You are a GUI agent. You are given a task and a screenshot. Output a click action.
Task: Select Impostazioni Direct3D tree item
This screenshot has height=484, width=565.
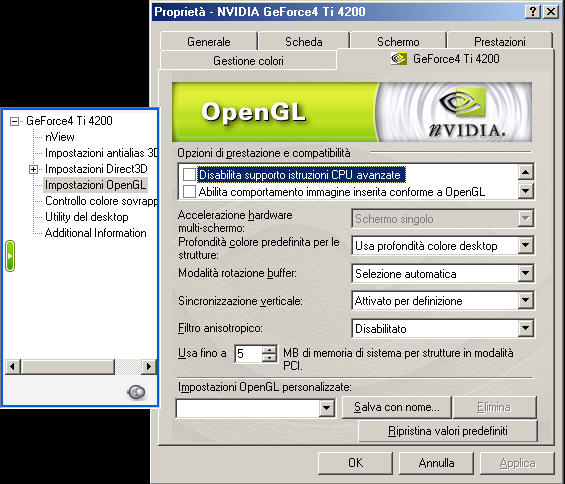[x=96, y=169]
